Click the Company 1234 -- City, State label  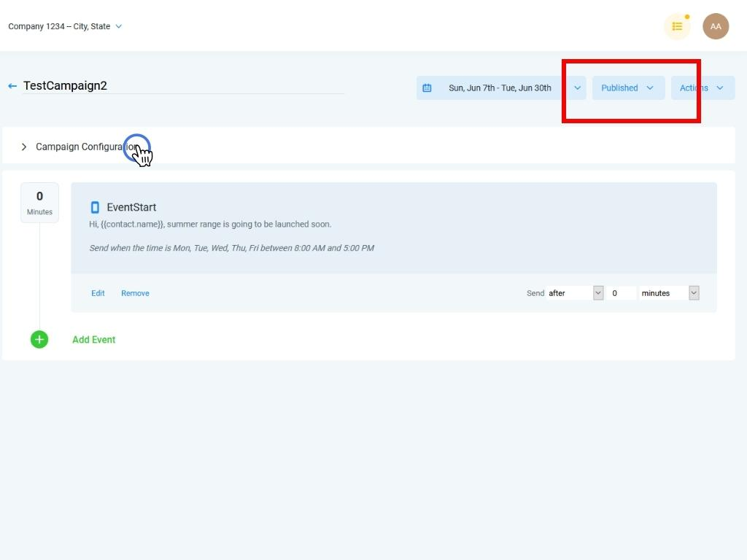(59, 26)
